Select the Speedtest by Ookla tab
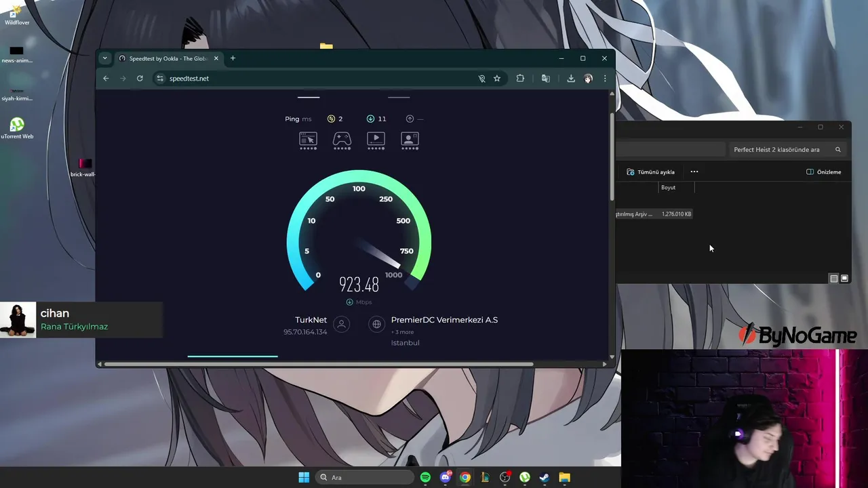 [x=169, y=58]
